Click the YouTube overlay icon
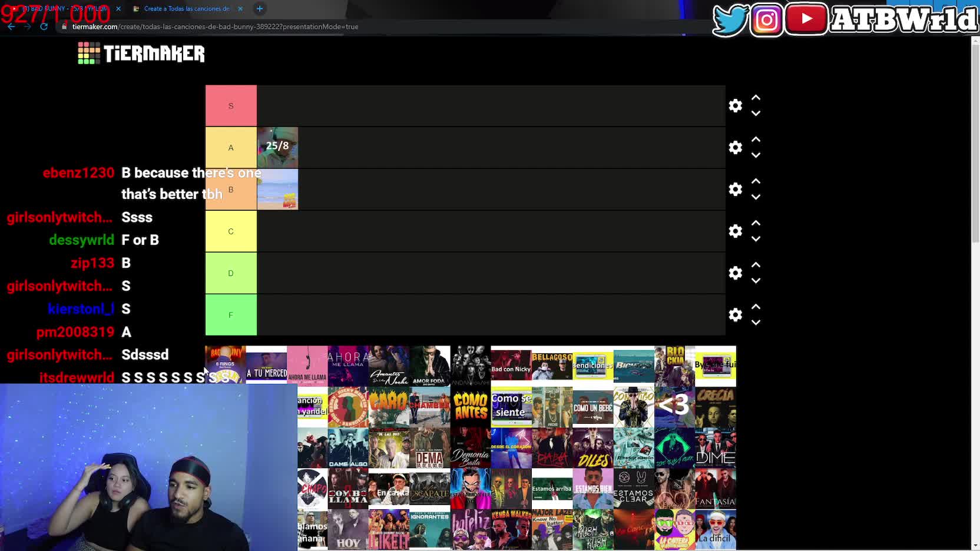Image resolution: width=980 pixels, height=551 pixels. click(x=806, y=19)
